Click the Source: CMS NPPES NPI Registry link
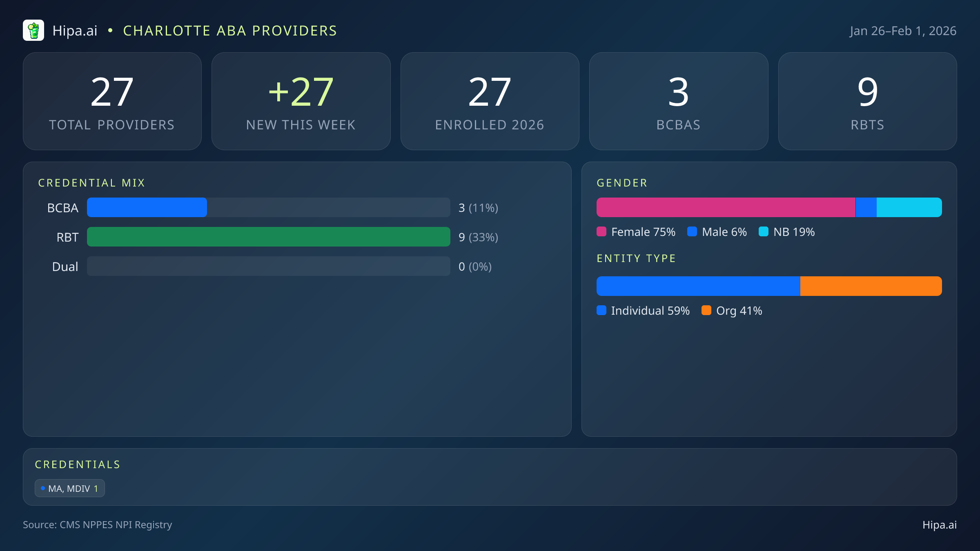 tap(98, 525)
